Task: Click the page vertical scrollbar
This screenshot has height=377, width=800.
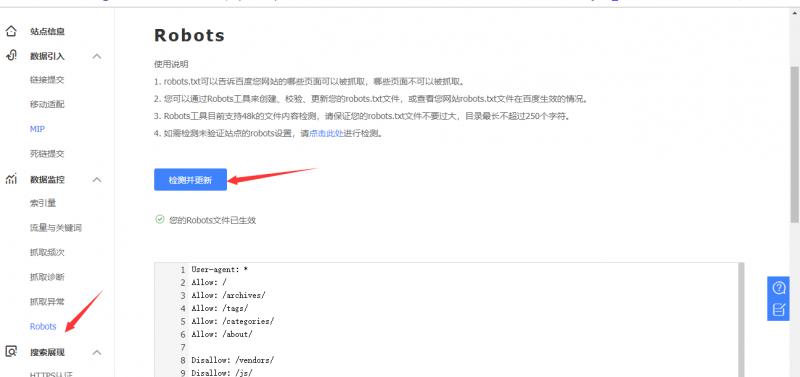Action: [x=794, y=144]
